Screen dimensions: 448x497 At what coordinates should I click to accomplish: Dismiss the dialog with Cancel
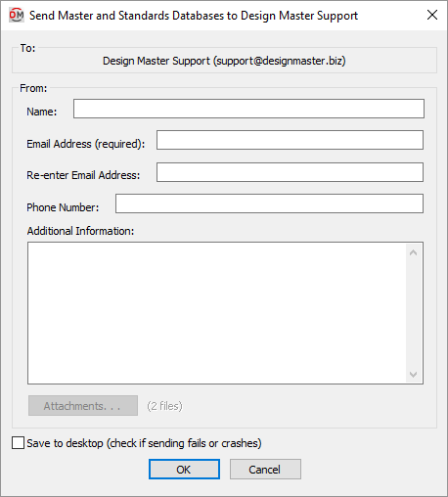click(x=265, y=470)
